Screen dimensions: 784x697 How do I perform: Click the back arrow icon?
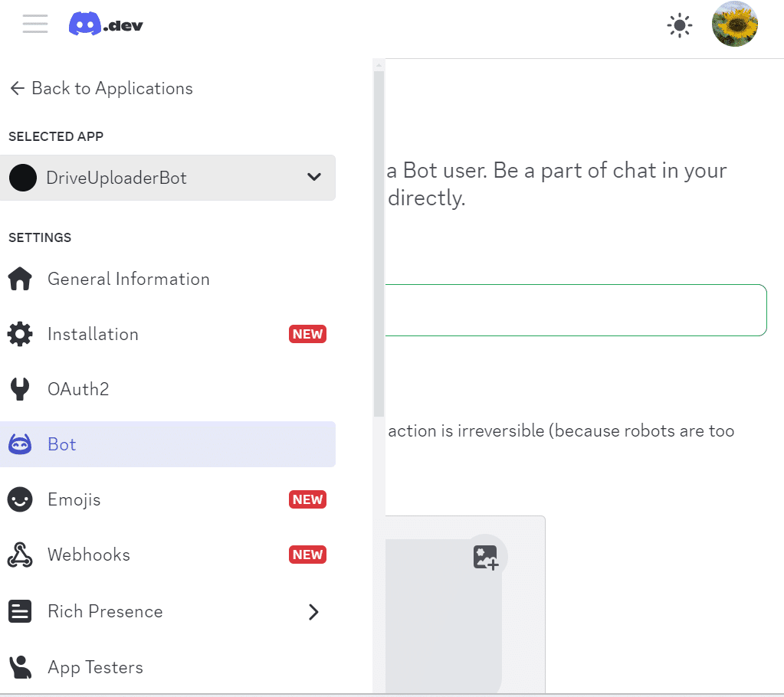18,88
